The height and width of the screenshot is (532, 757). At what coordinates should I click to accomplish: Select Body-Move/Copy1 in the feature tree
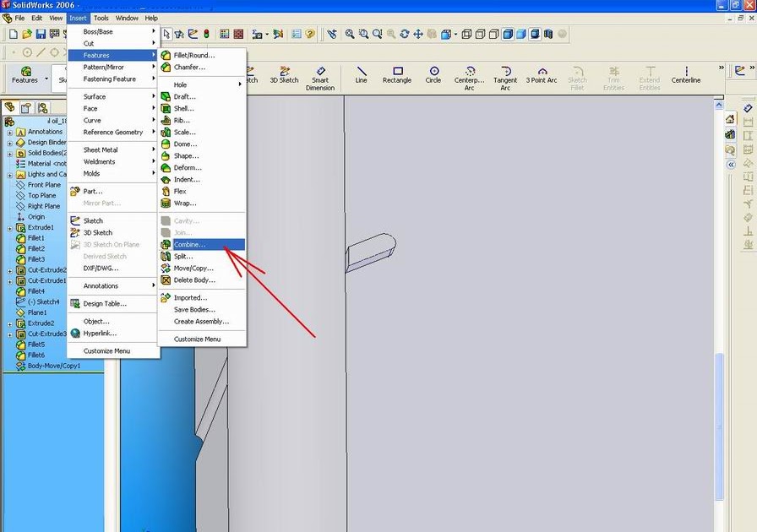tap(52, 366)
